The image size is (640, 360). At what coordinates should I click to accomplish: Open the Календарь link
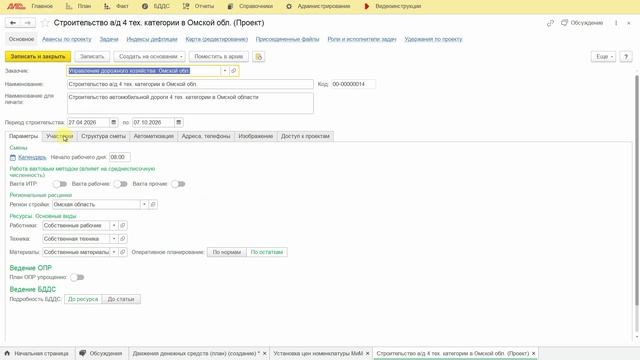click(32, 157)
